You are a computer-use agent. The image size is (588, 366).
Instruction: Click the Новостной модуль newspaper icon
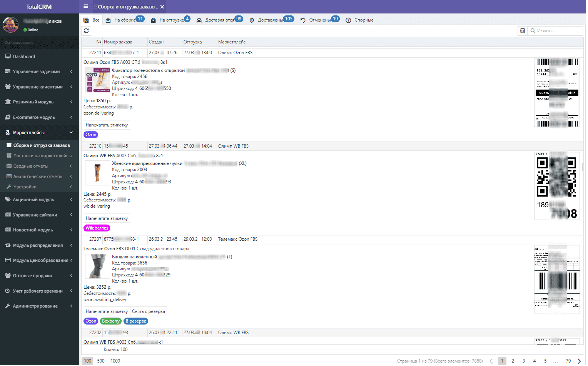[8, 230]
